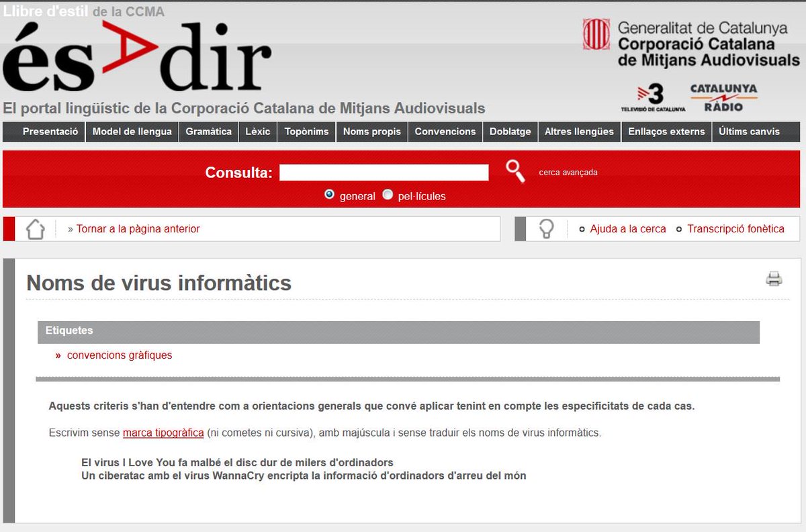Select the 'pel·lícules' search radio button
806x532 pixels.
click(x=388, y=195)
